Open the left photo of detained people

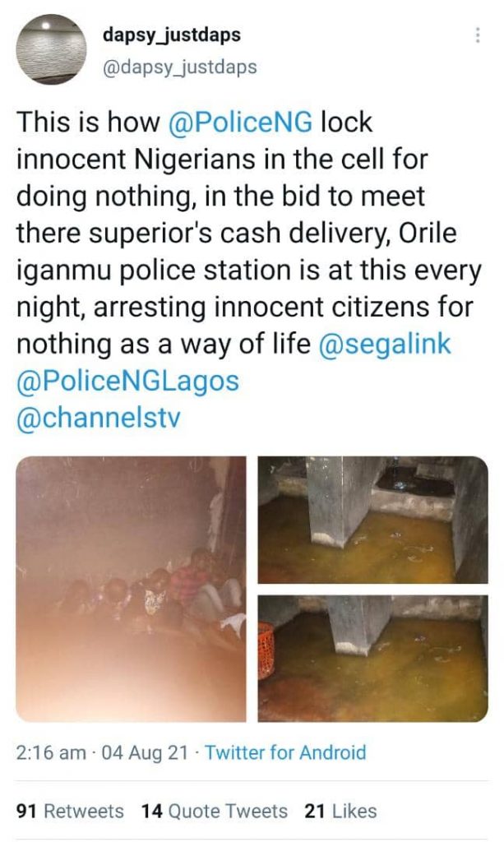131,589
